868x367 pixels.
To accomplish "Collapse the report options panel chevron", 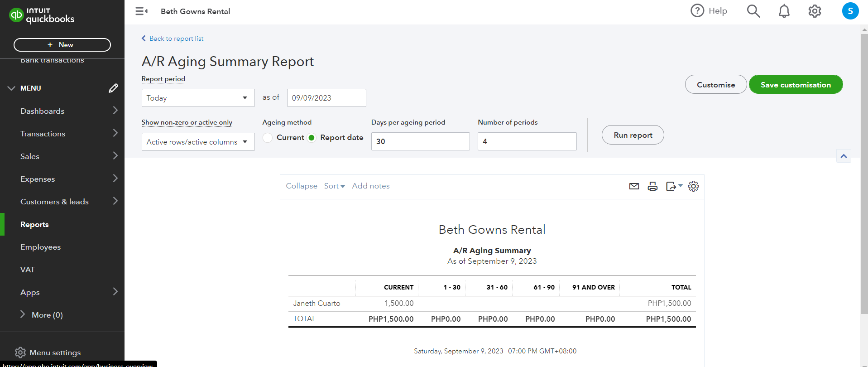I will [844, 156].
